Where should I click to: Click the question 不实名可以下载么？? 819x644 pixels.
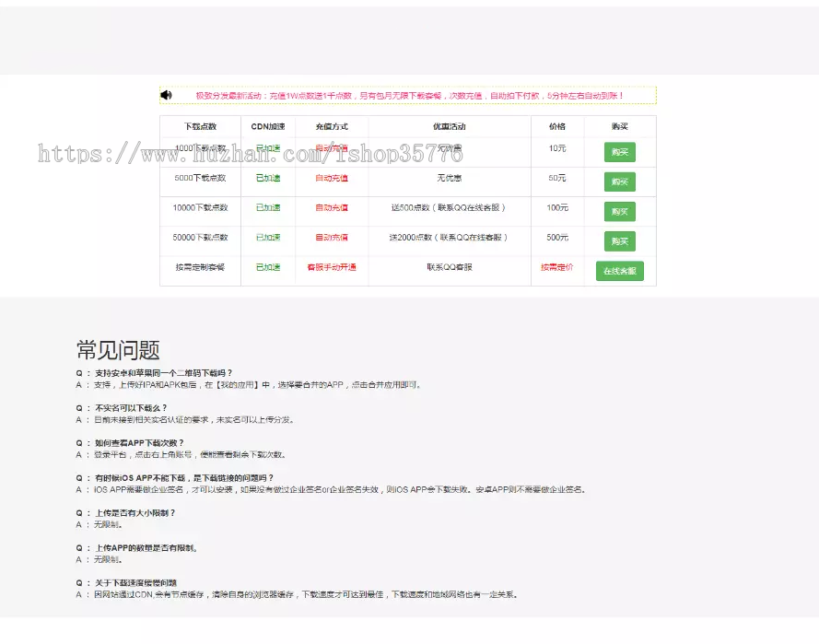pos(131,408)
